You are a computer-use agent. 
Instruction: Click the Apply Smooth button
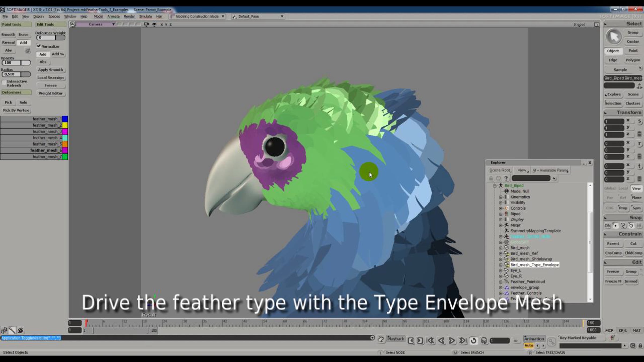[50, 70]
